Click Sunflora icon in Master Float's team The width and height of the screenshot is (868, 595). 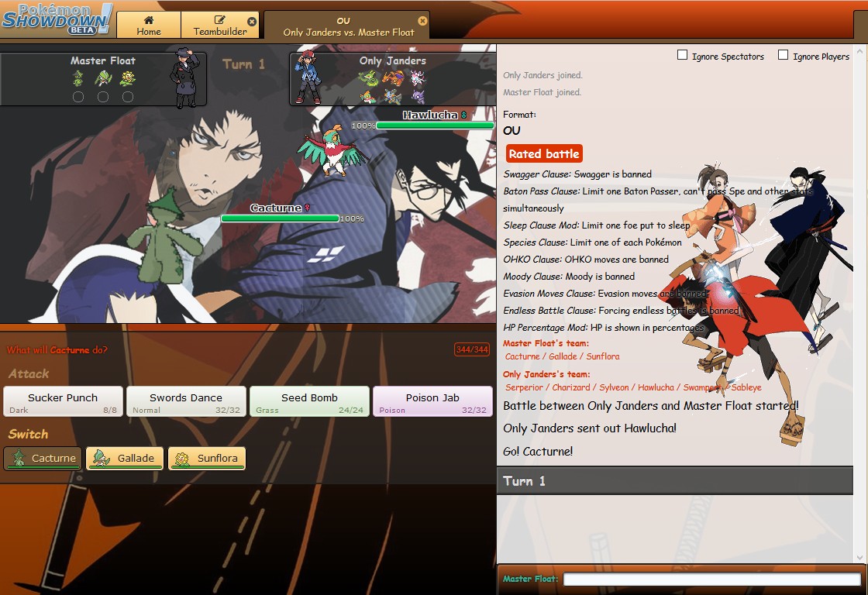pos(128,78)
